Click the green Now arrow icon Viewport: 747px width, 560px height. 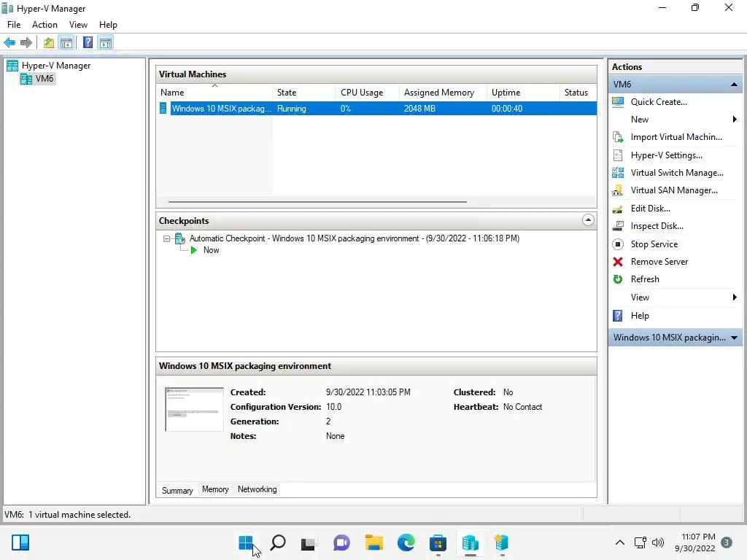coord(194,251)
